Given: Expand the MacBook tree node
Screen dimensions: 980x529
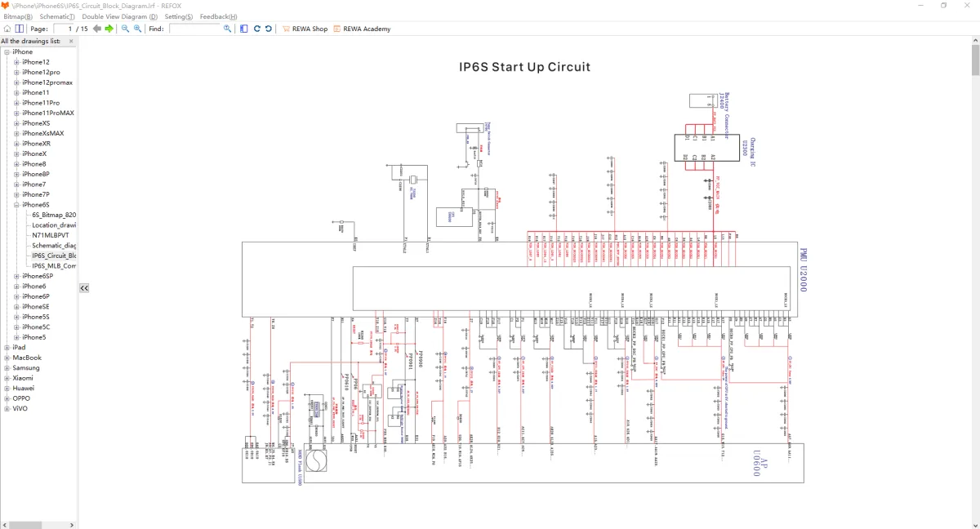Looking at the screenshot, I should 7,358.
